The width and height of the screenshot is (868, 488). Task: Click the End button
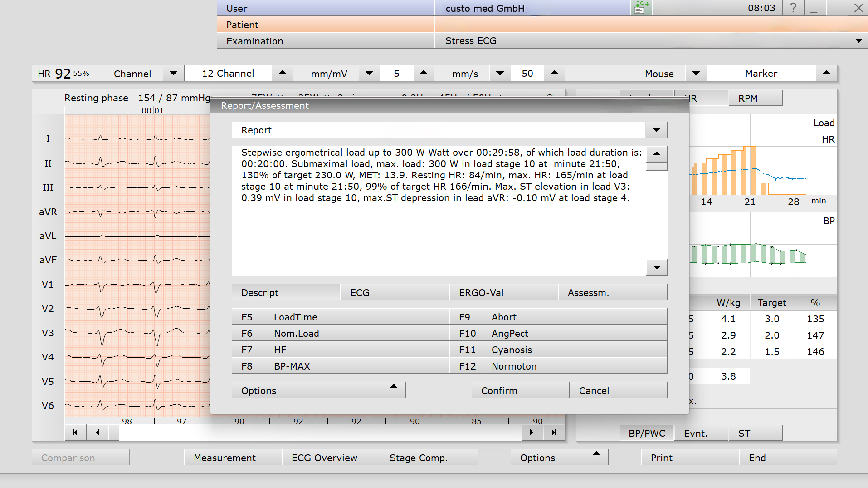click(788, 457)
